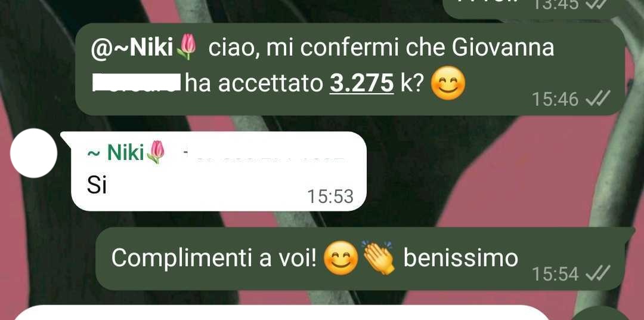Click the tulip emoji next to the ~ Niki sender name
Screen dimensions: 644x320
click(156, 152)
